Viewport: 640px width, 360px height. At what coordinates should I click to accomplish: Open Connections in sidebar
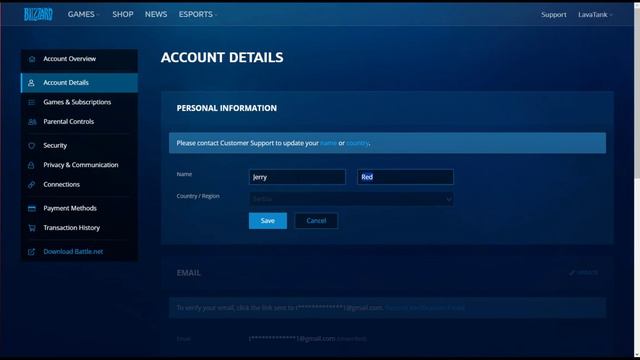(79, 184)
